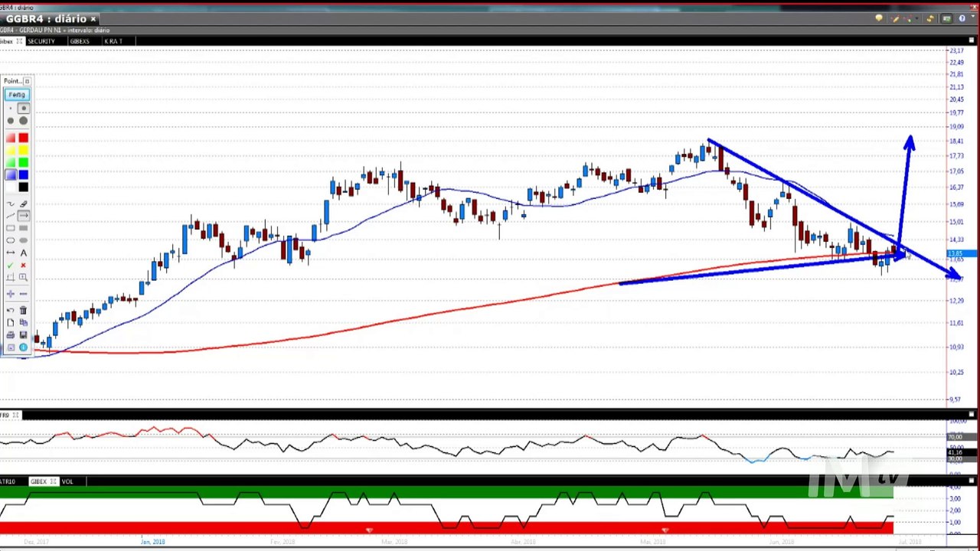Select the smallest dot pen size

coord(10,109)
